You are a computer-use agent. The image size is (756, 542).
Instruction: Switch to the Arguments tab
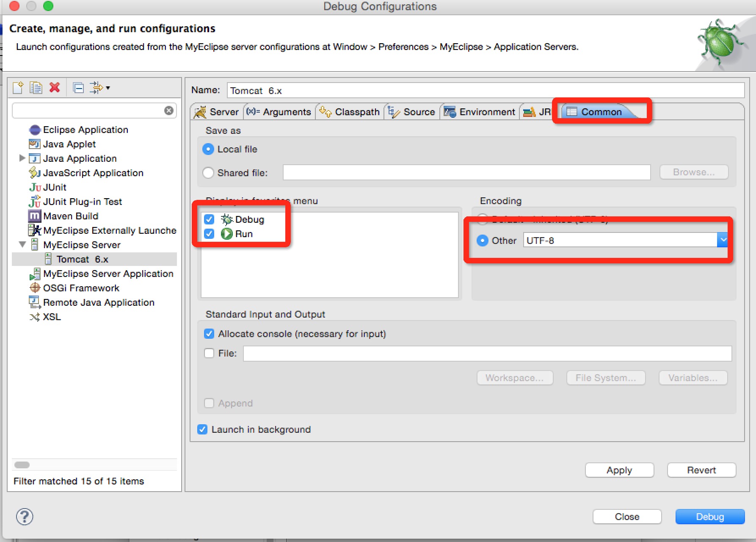coord(279,112)
